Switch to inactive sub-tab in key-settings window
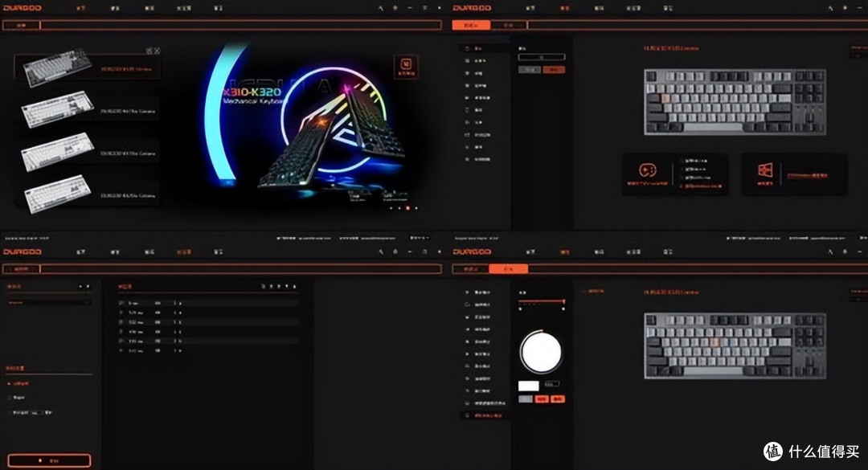The height and width of the screenshot is (470, 868). click(x=509, y=25)
